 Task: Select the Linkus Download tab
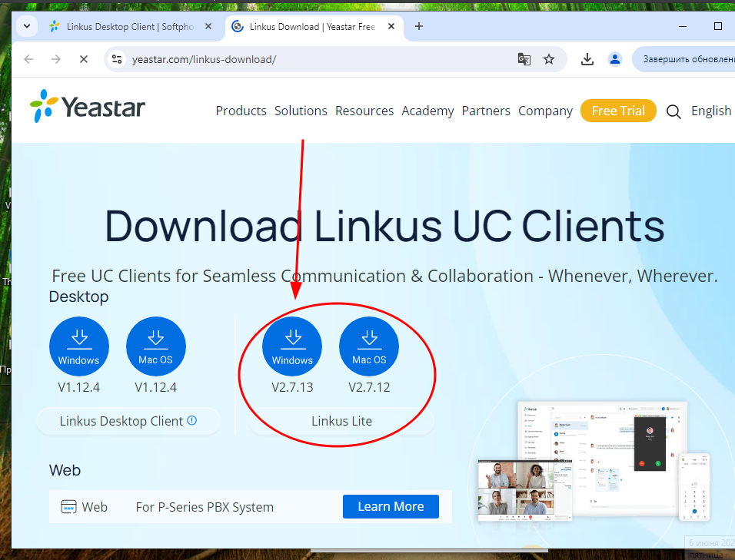tap(314, 27)
